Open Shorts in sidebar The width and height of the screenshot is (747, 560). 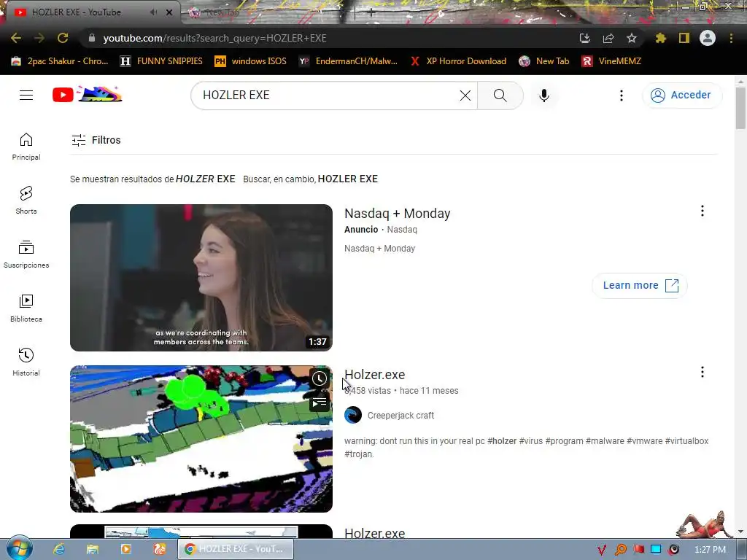pyautogui.click(x=26, y=200)
